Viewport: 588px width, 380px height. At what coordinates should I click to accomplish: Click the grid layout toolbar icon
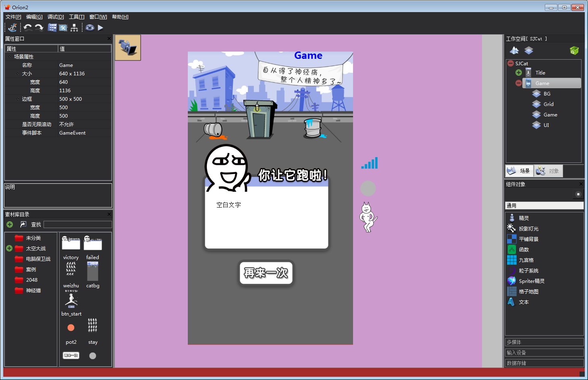[52, 27]
